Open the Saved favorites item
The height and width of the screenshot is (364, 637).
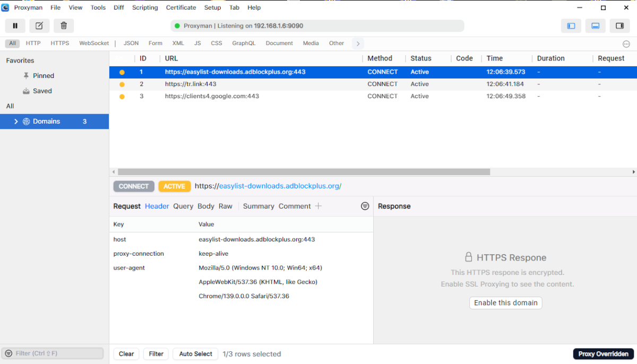click(42, 91)
